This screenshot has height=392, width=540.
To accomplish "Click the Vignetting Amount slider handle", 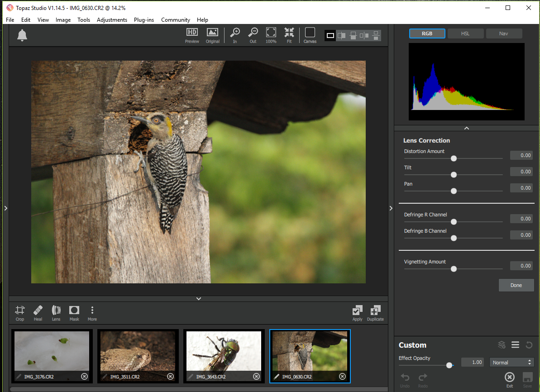I will click(x=454, y=269).
